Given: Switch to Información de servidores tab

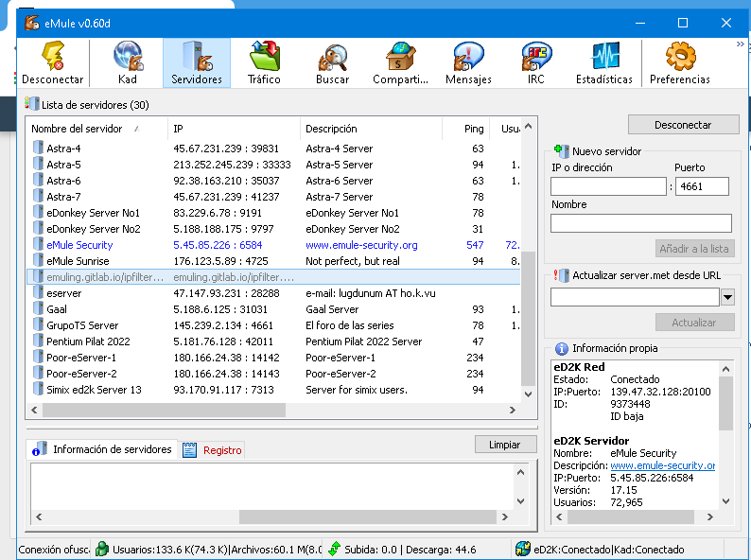Looking at the screenshot, I should click(101, 449).
